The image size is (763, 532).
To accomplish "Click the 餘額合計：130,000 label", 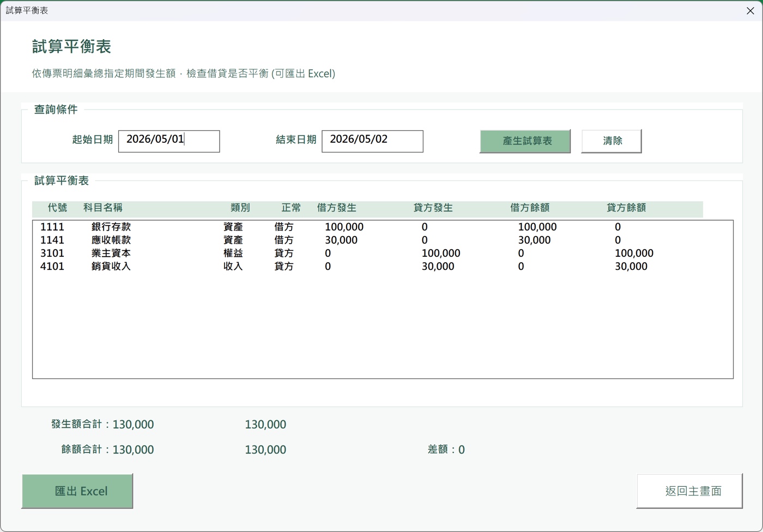I will 107,450.
